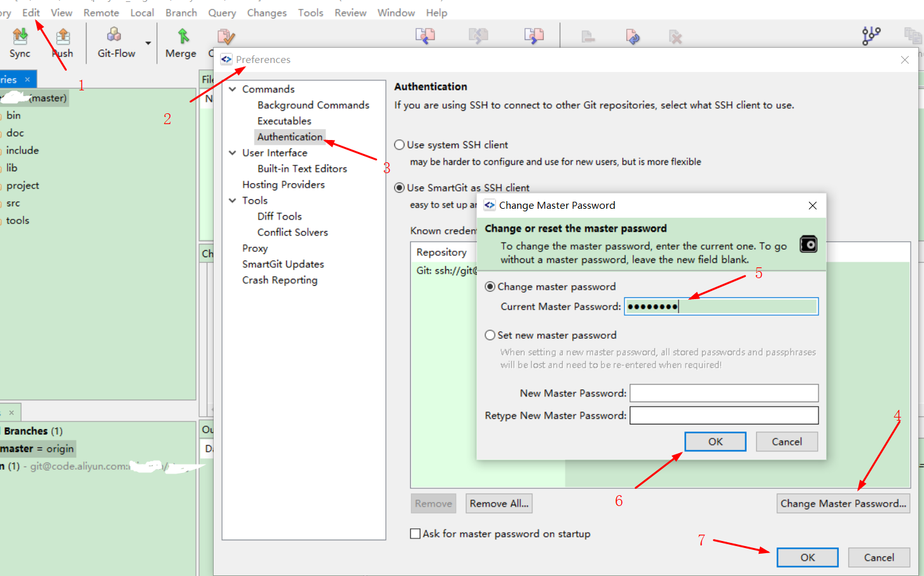Choose the Change master password radio button
This screenshot has height=576, width=924.
pos(490,286)
